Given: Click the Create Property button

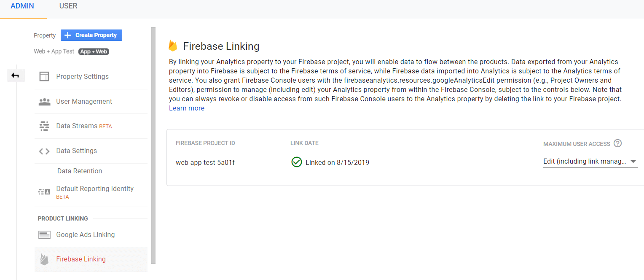Looking at the screenshot, I should (91, 35).
